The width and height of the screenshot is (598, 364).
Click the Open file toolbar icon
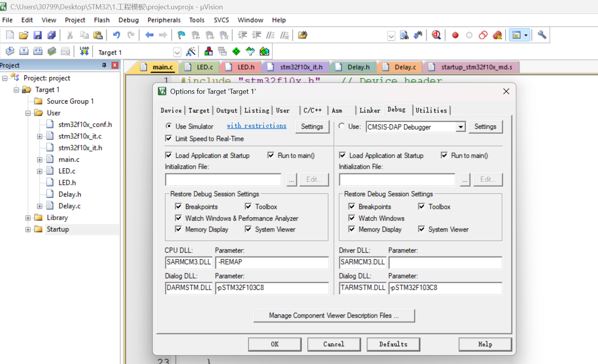click(x=24, y=35)
